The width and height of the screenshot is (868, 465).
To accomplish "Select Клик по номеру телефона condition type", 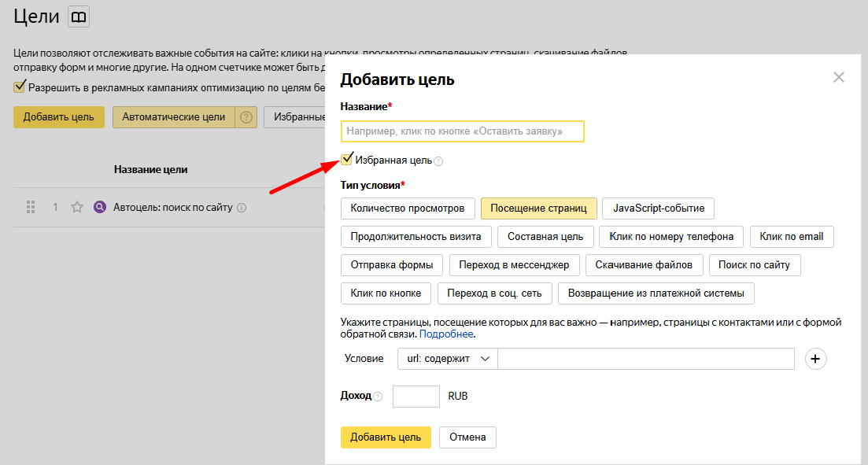I will pos(671,237).
